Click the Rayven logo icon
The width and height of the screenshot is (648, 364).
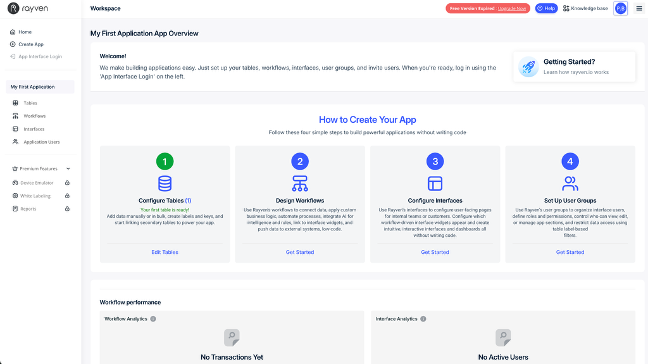pos(13,8)
